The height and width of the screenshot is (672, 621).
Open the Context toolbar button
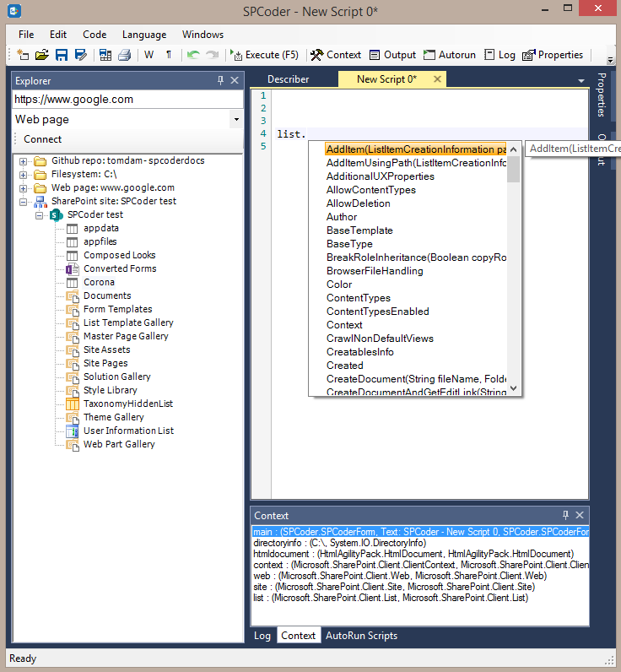tap(336, 55)
